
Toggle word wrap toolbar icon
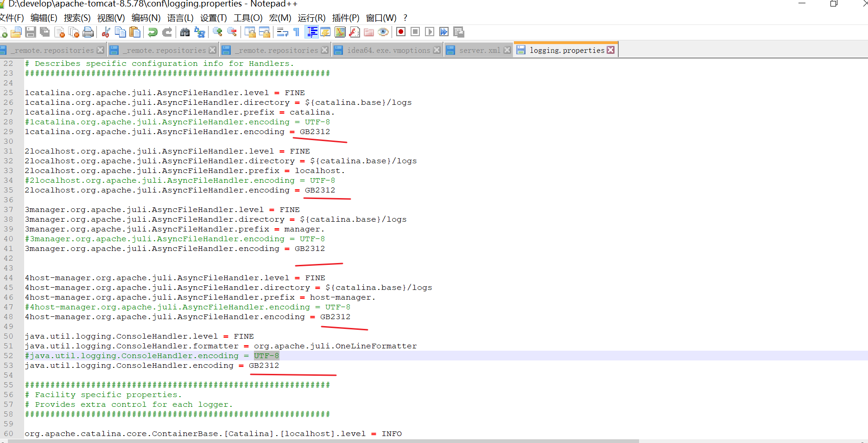click(x=282, y=32)
